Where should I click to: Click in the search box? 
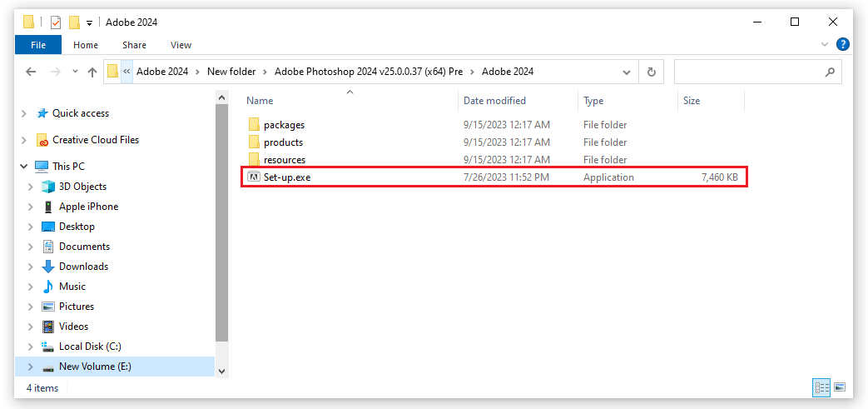[757, 72]
